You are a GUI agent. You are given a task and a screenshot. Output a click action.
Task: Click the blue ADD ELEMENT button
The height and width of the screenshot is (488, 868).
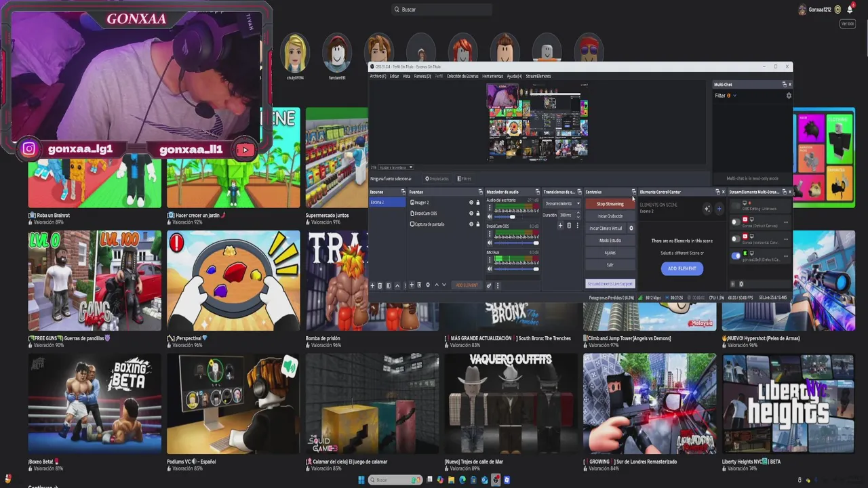click(x=682, y=268)
